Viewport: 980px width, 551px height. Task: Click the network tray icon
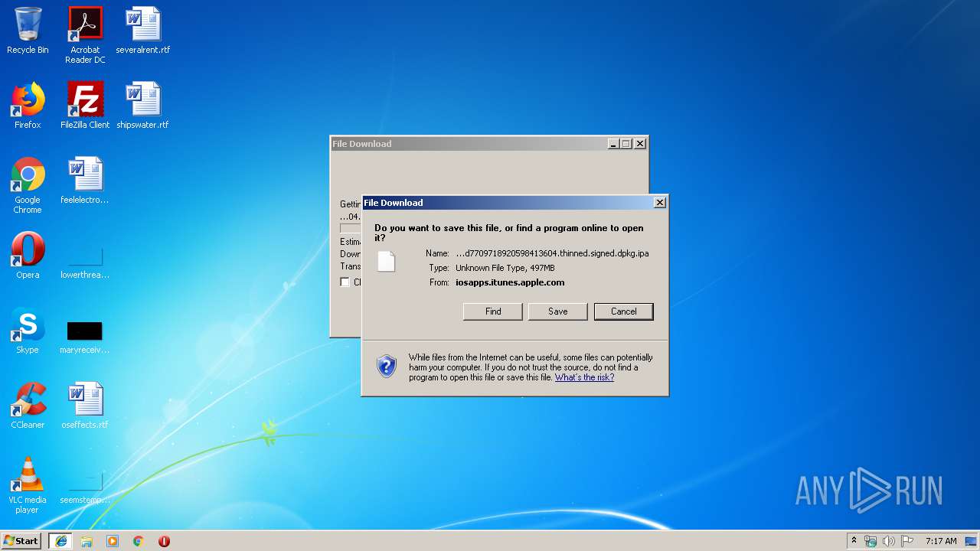[871, 541]
